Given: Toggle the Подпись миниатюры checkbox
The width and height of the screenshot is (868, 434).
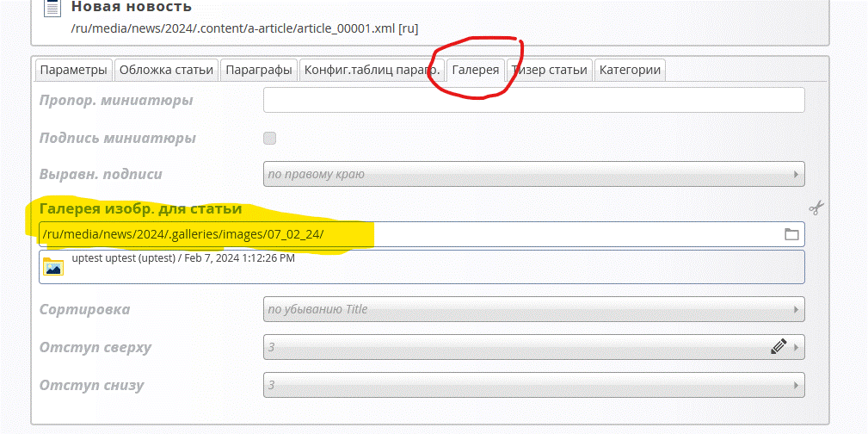Looking at the screenshot, I should tap(270, 138).
